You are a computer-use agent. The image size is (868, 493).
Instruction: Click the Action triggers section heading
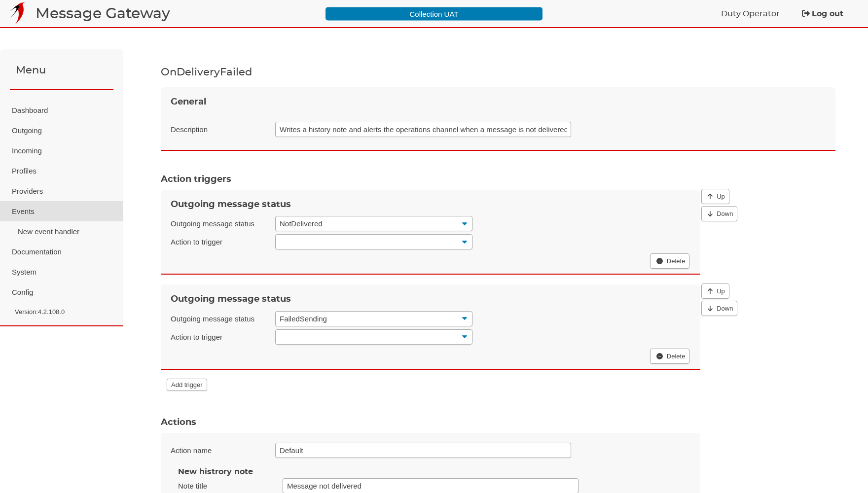196,178
